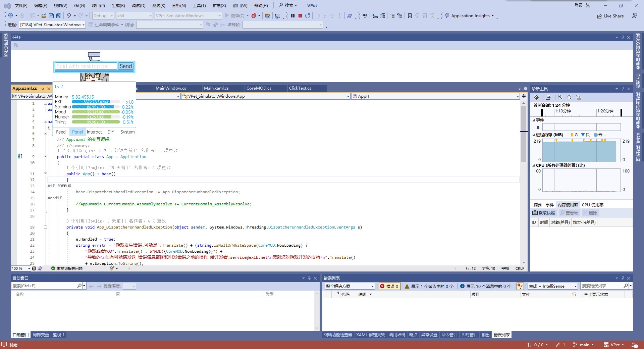
Task: Open the x64 platform dropdown
Action: [134, 16]
